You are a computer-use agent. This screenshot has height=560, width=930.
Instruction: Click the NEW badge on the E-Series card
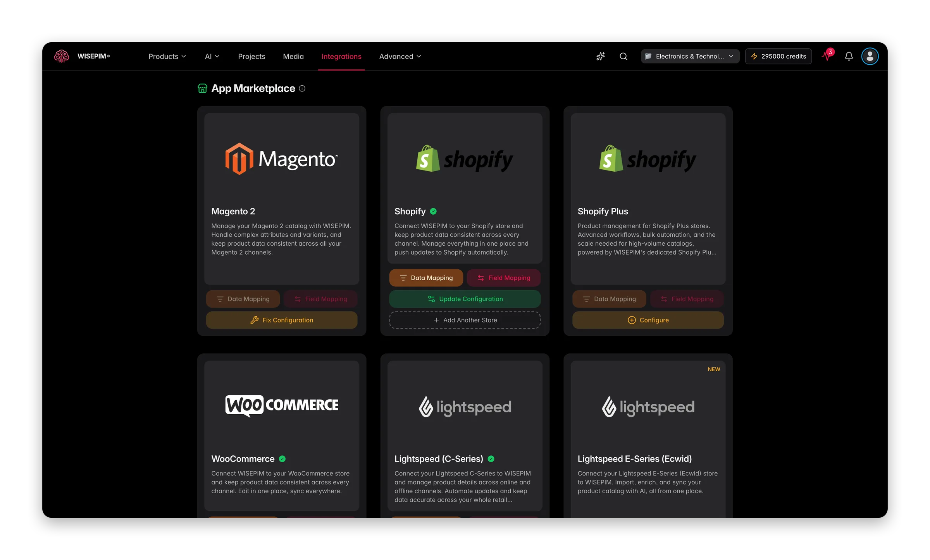tap(714, 369)
